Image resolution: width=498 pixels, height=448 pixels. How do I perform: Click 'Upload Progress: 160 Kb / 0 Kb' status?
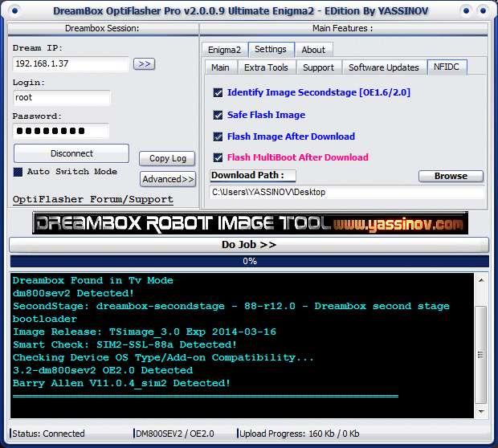(x=299, y=434)
